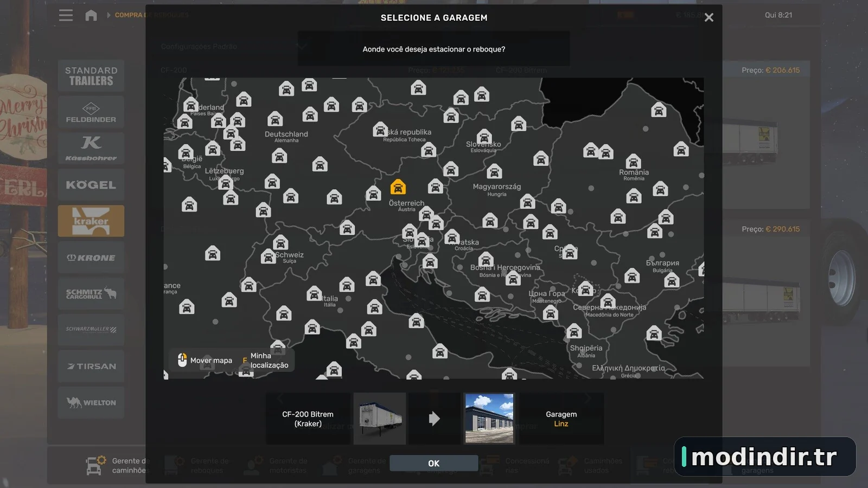Choose garage marker above Северна Македонија label

tap(608, 301)
